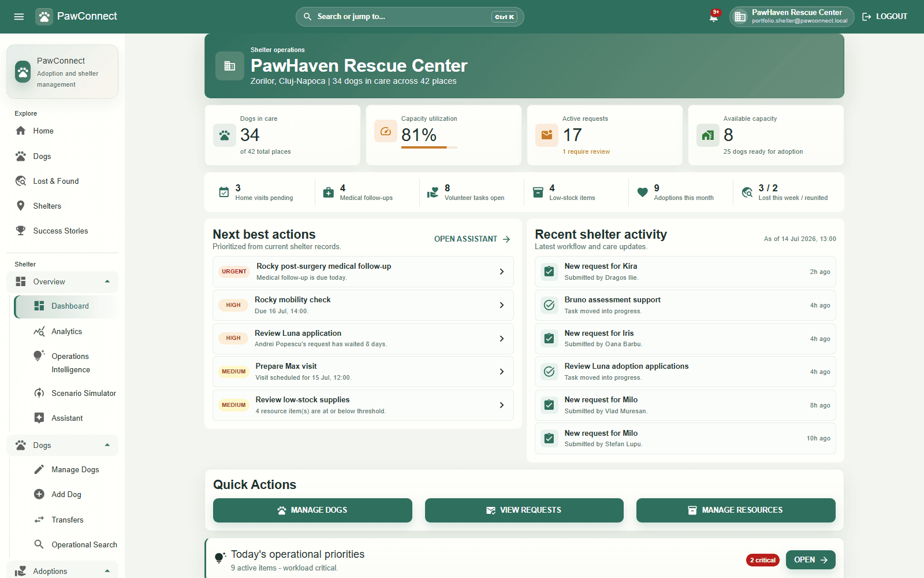Click Operations Intelligence lightbulb icon

tap(39, 355)
